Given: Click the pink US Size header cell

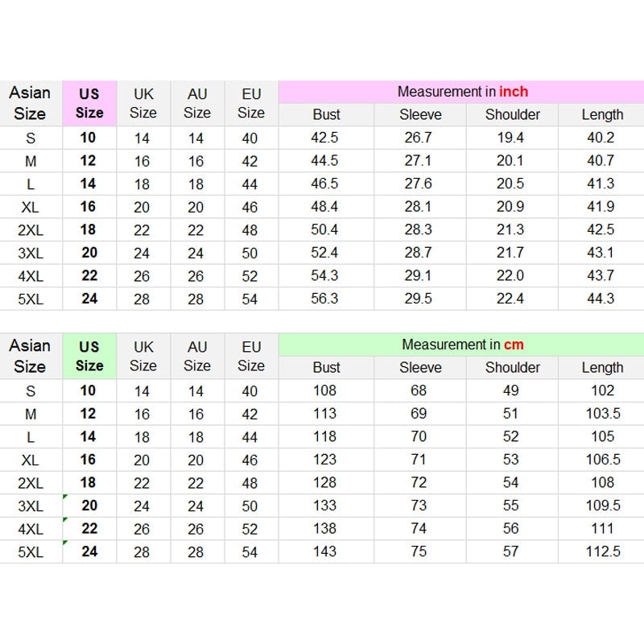Looking at the screenshot, I should click(x=89, y=103).
